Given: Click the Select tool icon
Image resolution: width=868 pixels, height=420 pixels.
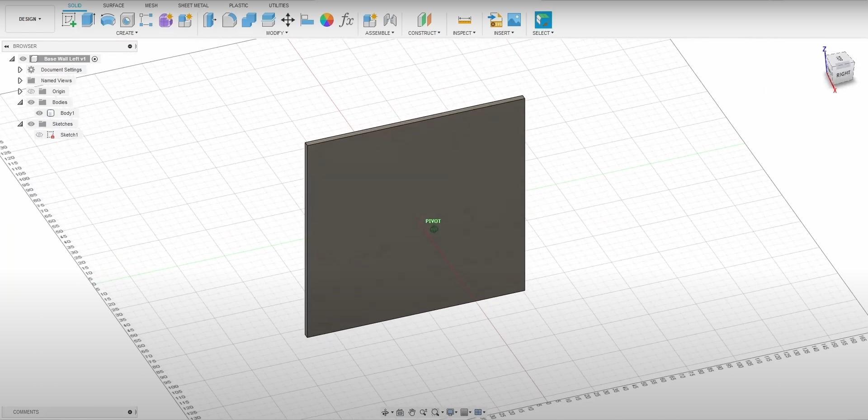Looking at the screenshot, I should pos(543,20).
